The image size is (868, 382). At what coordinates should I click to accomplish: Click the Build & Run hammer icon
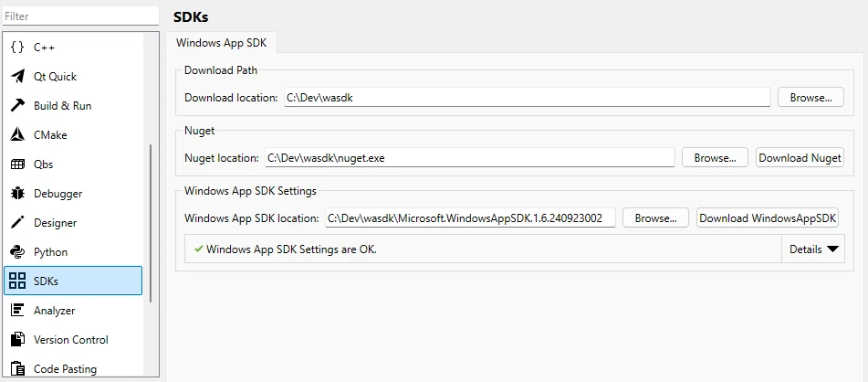[x=17, y=106]
